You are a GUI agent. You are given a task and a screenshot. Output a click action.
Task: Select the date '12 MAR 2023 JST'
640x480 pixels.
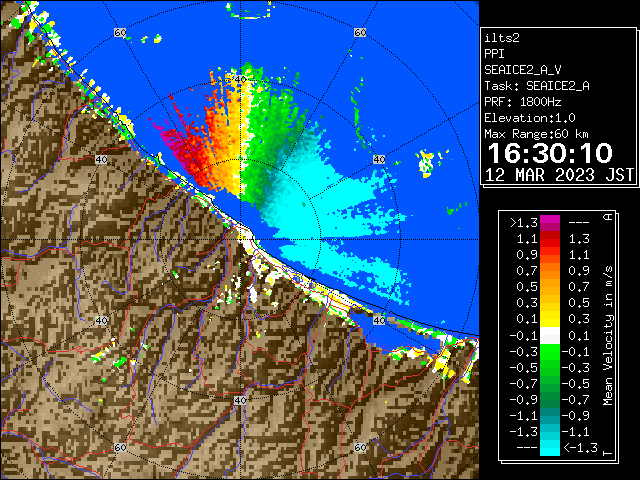point(559,175)
